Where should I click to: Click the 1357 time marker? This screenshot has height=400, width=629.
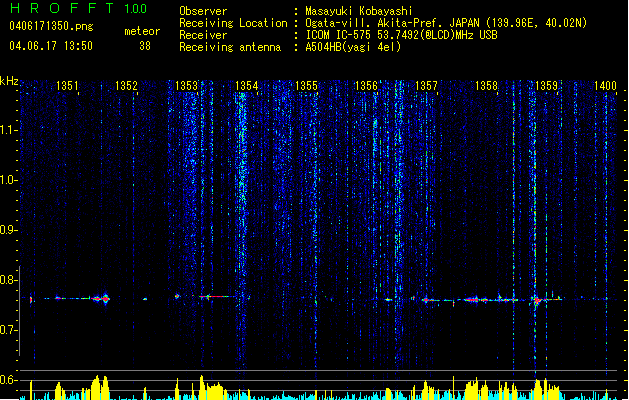[426, 86]
